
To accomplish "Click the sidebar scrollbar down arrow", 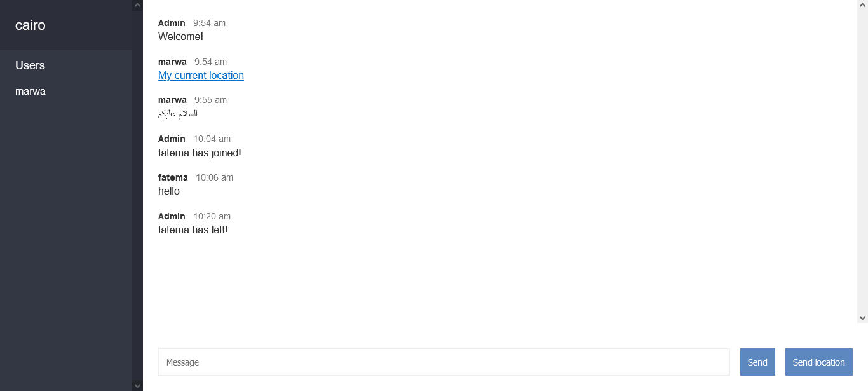I will click(x=137, y=385).
